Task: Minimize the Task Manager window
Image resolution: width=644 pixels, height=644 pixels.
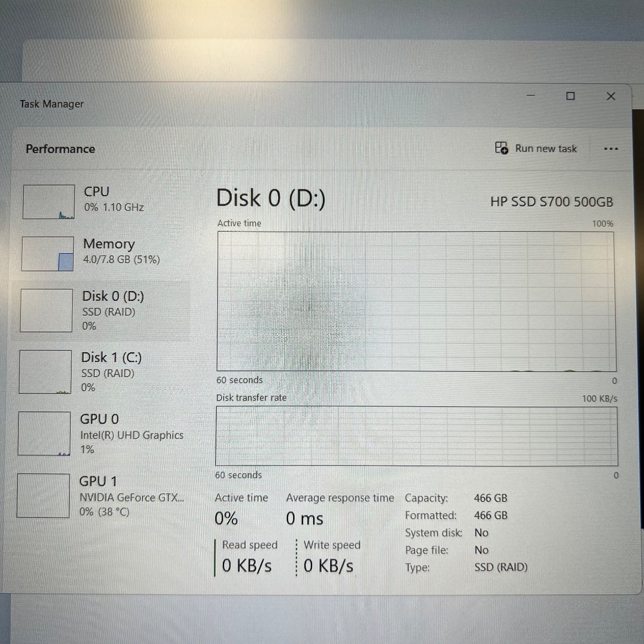Action: 532,96
